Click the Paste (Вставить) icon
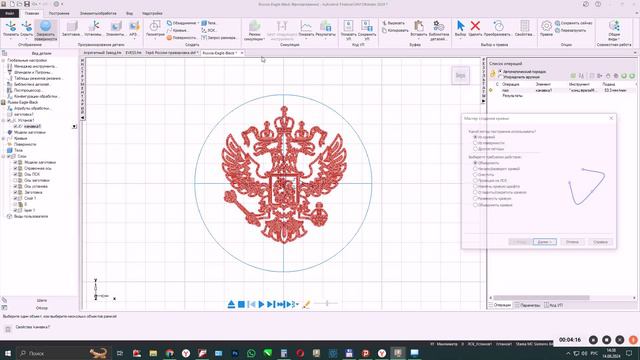640x360 pixels. [x=418, y=26]
